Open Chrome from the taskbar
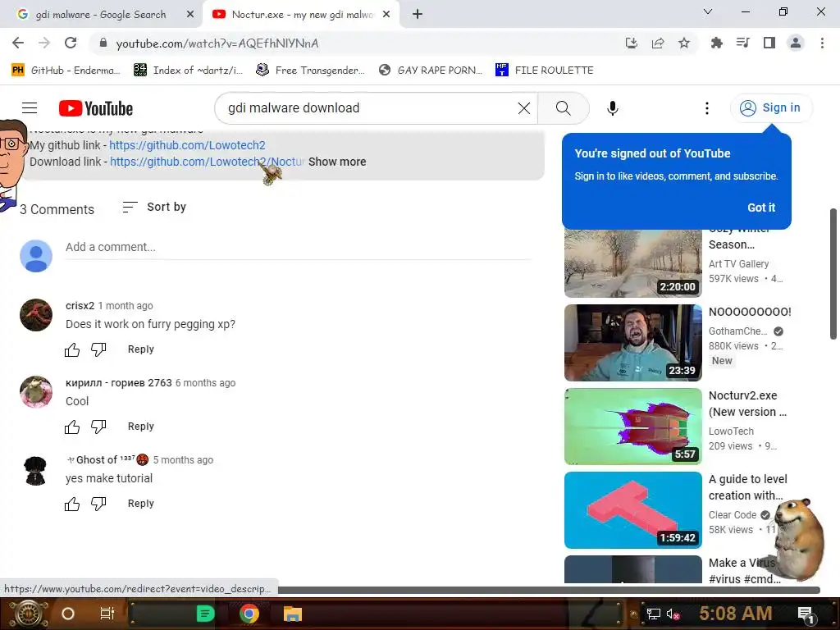The image size is (840, 630). point(249,614)
